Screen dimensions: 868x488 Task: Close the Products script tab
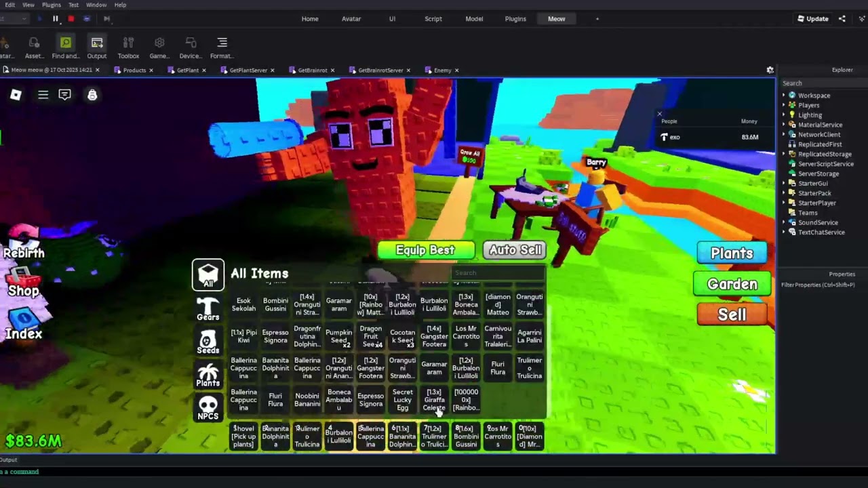pyautogui.click(x=151, y=70)
